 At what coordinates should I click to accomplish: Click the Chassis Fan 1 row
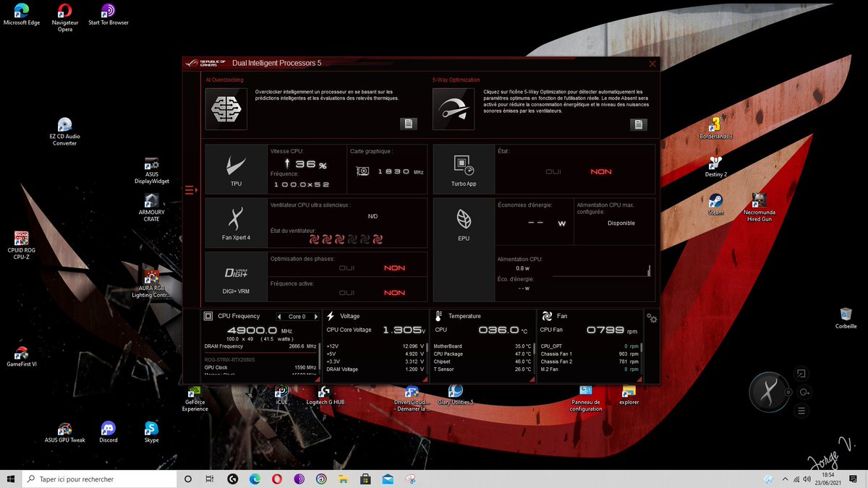pyautogui.click(x=590, y=354)
